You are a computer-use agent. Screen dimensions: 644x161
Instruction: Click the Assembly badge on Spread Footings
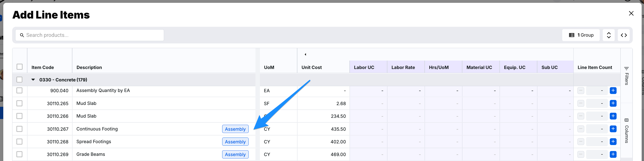pos(235,142)
